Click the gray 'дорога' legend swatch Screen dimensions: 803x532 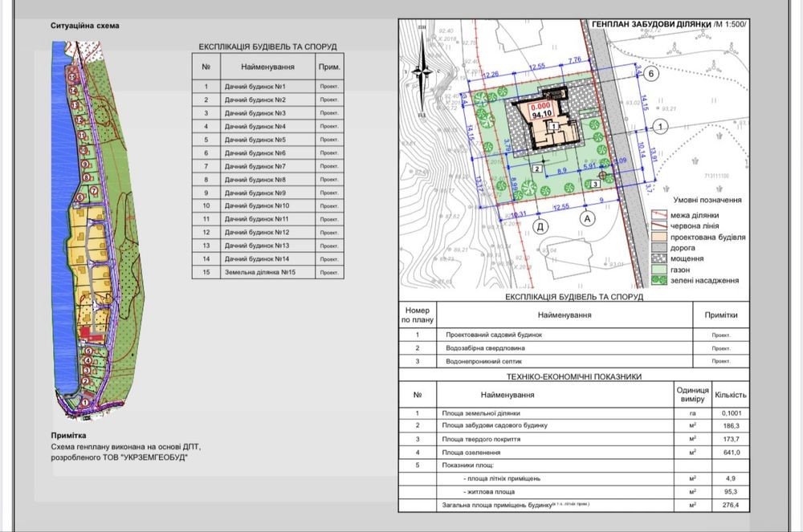point(658,248)
